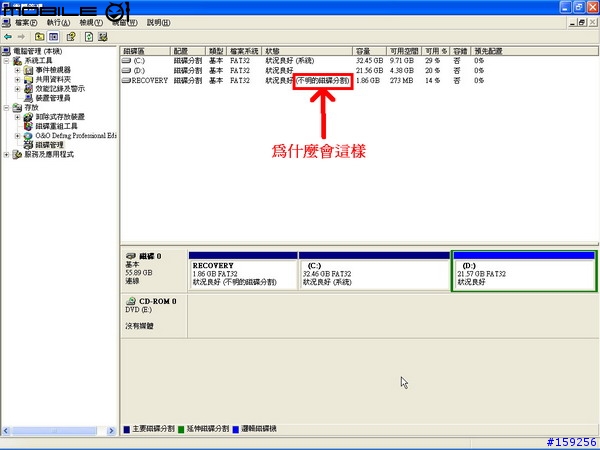The height and width of the screenshot is (450, 600).
Task: Click the 共用資料夾 tree icon
Action: [28, 79]
